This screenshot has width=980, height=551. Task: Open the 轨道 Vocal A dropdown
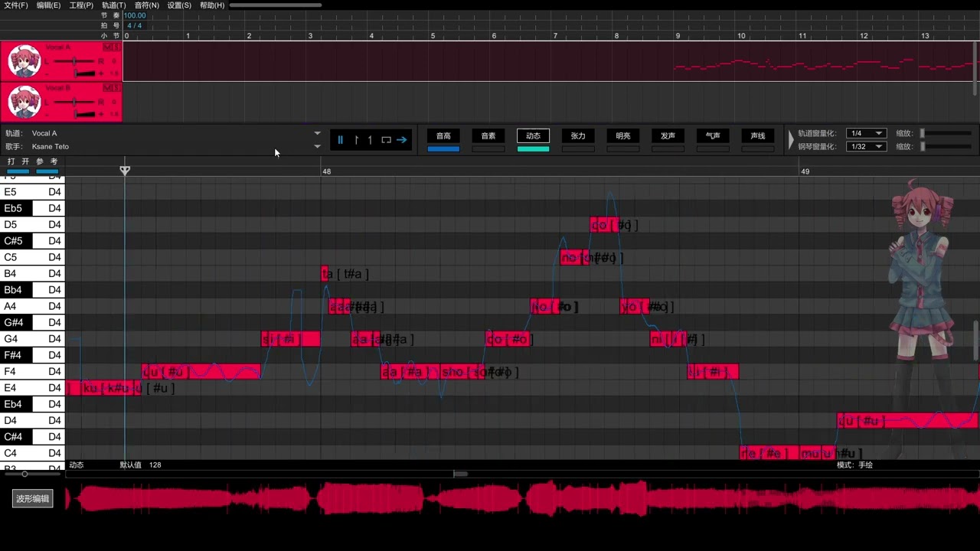pos(317,133)
